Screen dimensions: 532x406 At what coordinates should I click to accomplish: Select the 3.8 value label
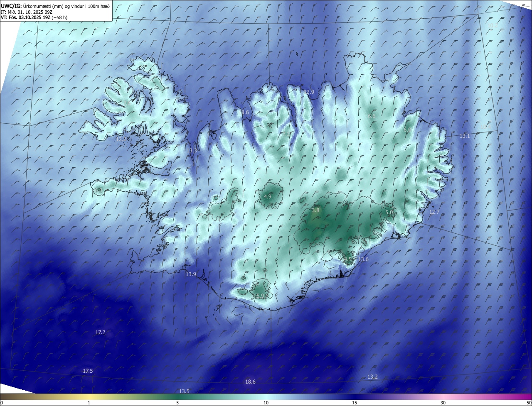[x=315, y=210]
